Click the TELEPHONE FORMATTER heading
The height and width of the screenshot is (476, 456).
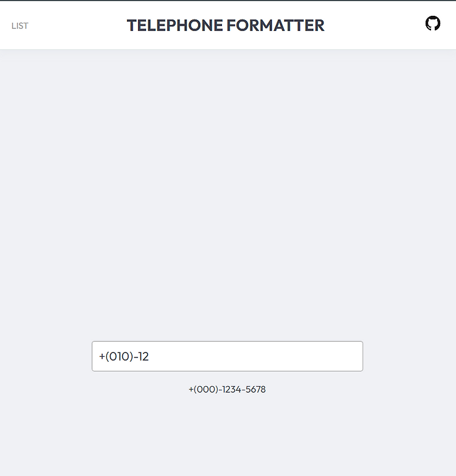pyautogui.click(x=226, y=25)
